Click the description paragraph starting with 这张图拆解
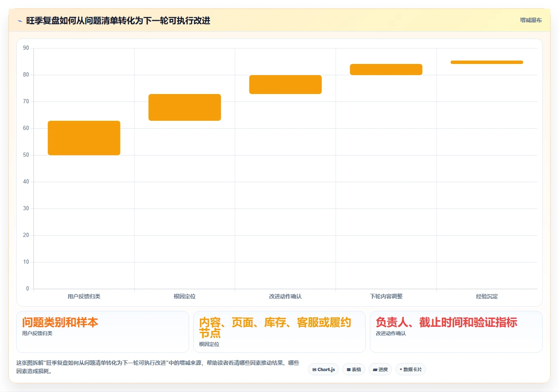Viewport: 559px width, 392px height. pyautogui.click(x=158, y=367)
